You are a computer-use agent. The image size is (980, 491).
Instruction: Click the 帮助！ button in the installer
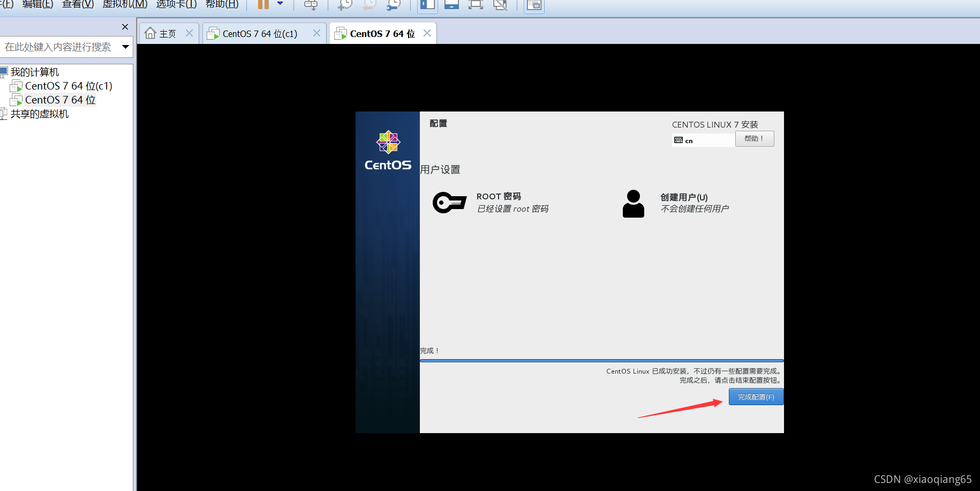click(755, 139)
